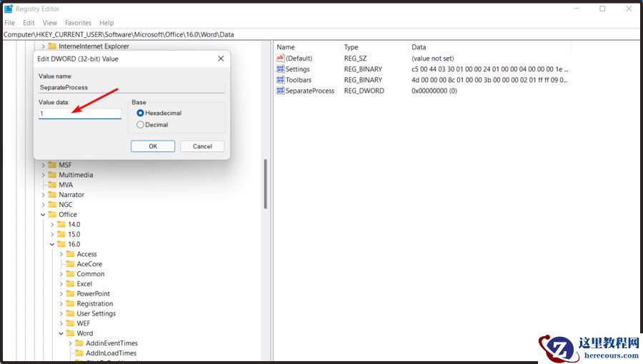Click REG_BINARY type cell of Toolbars row
Image resolution: width=643 pixels, height=364 pixels.
363,79
